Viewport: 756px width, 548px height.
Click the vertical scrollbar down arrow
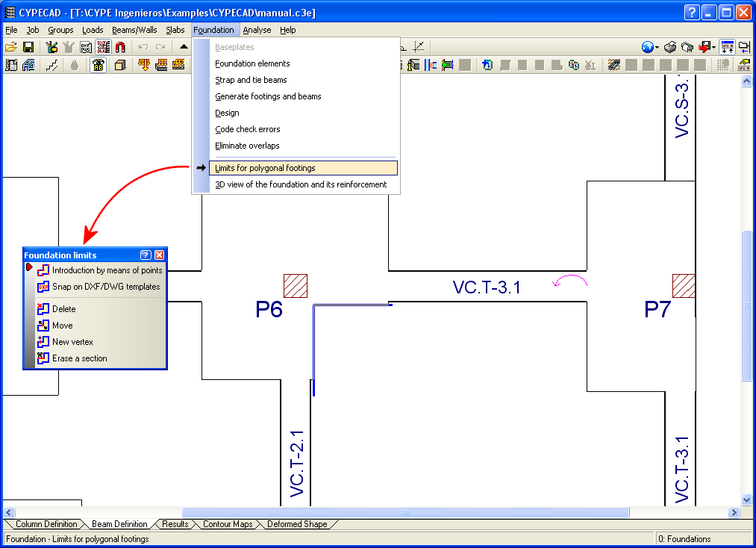click(746, 499)
